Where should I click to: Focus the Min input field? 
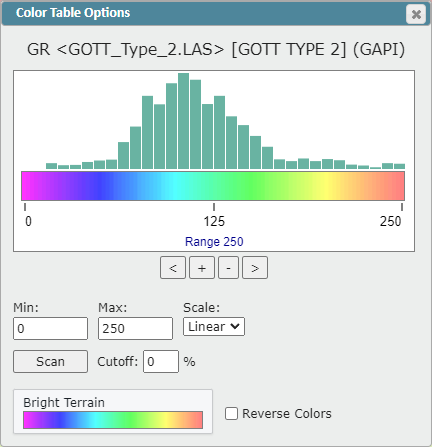(x=50, y=329)
